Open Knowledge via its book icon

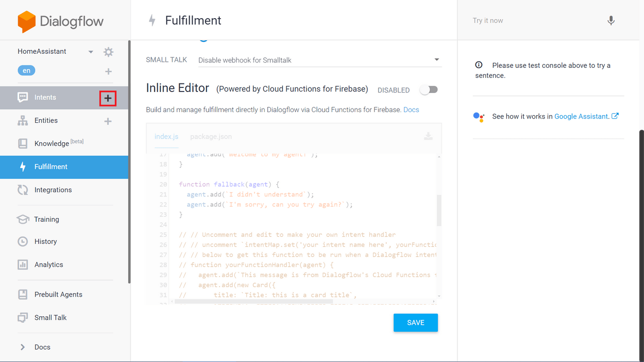pyautogui.click(x=23, y=144)
